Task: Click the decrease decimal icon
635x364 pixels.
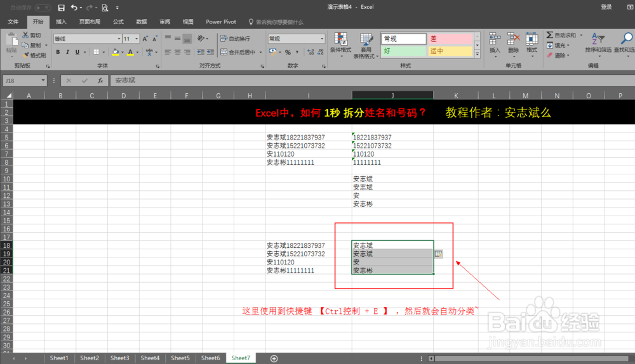Action: (x=320, y=52)
